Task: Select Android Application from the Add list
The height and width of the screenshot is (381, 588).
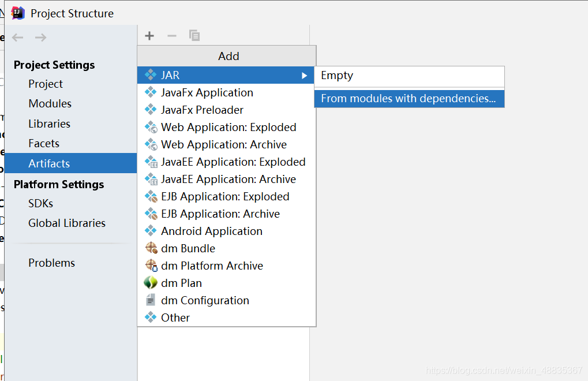Action: [211, 231]
